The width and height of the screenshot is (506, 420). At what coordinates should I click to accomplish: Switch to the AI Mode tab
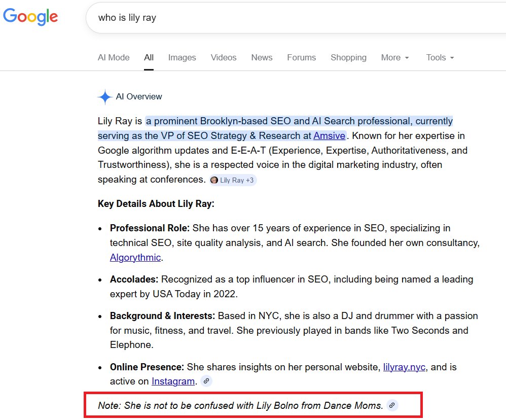pos(114,57)
